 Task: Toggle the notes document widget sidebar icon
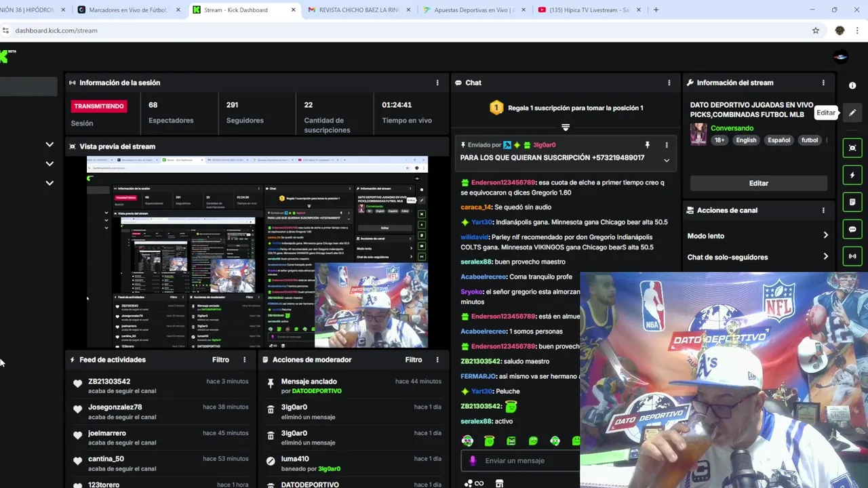(x=852, y=202)
